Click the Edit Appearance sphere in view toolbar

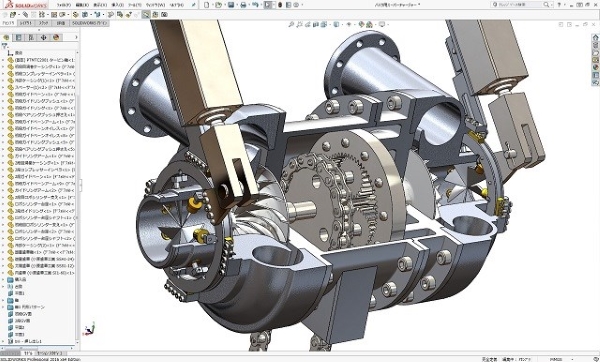(x=361, y=24)
